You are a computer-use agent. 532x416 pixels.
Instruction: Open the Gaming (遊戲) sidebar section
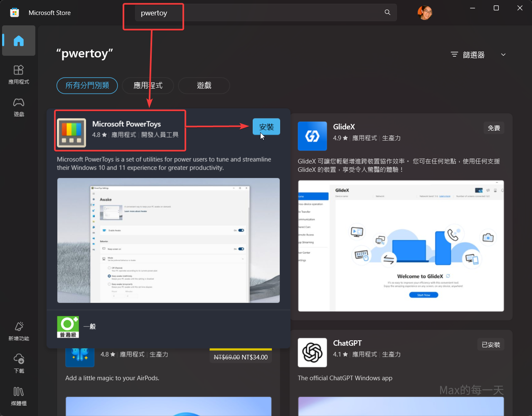tap(19, 106)
